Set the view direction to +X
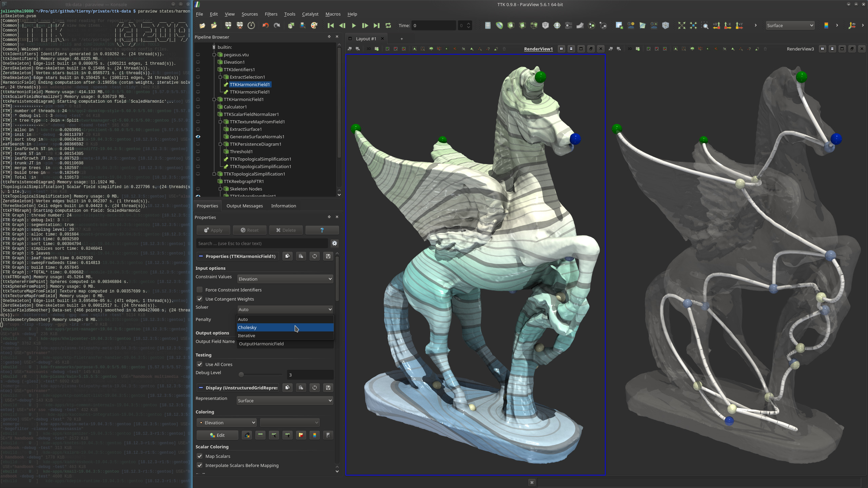Screen dimensions: 868x488 pos(716,25)
